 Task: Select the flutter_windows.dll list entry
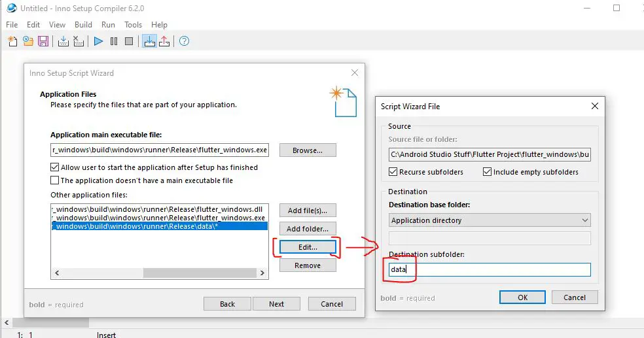click(159, 209)
